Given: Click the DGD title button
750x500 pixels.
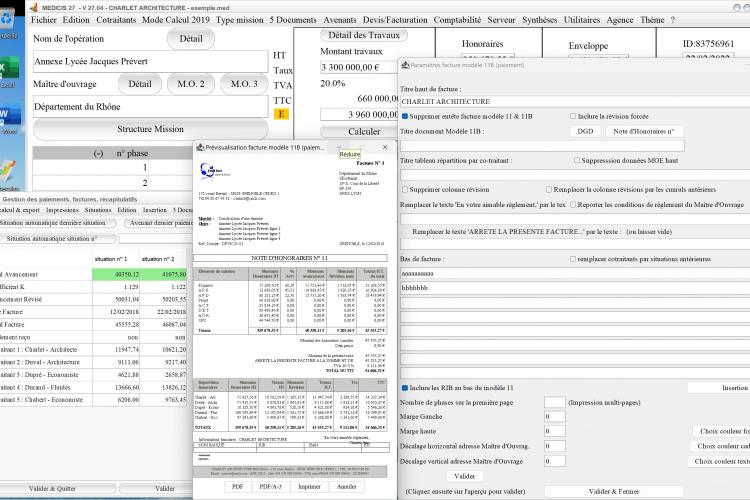Looking at the screenshot, I should pos(585,131).
